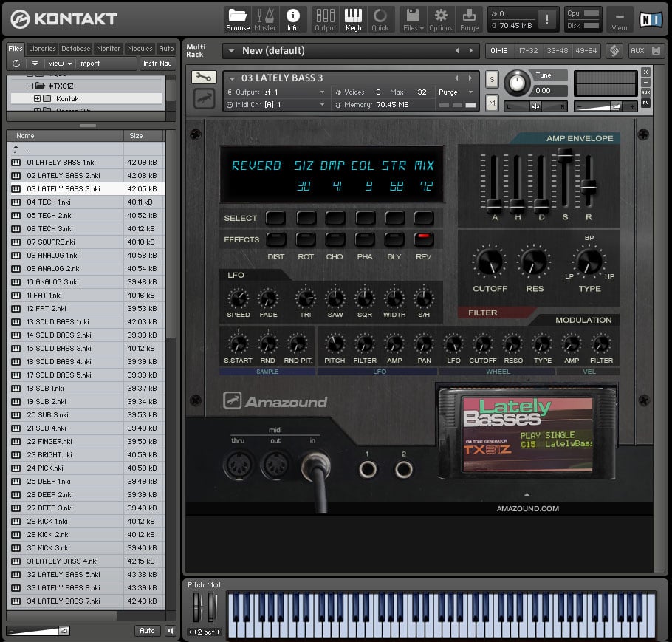Show rack page 33-48
The height and width of the screenshot is (642, 672).
[557, 50]
